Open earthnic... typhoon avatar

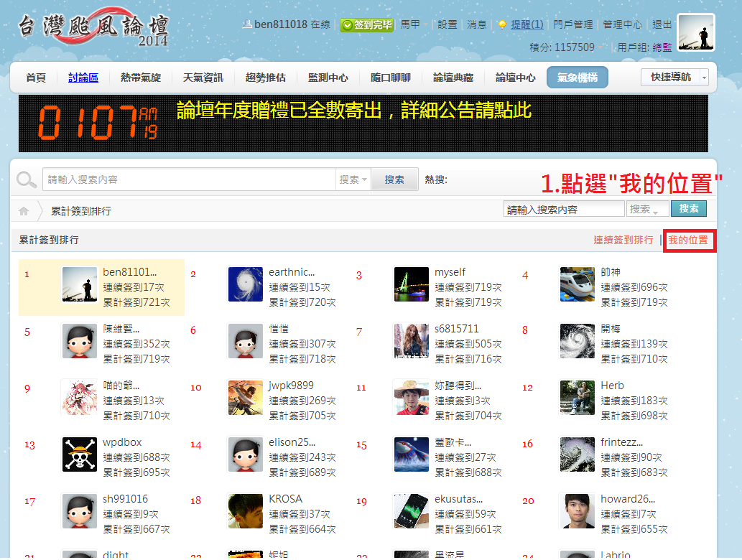(245, 284)
